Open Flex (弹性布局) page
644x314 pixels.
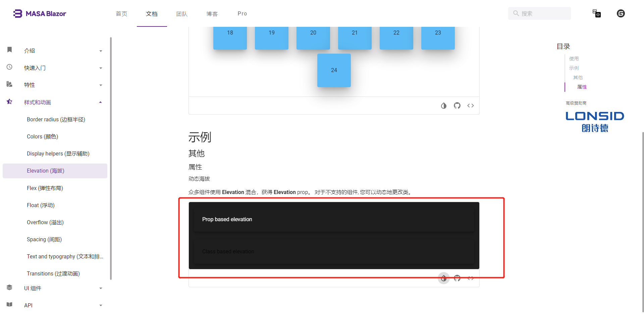point(55,188)
